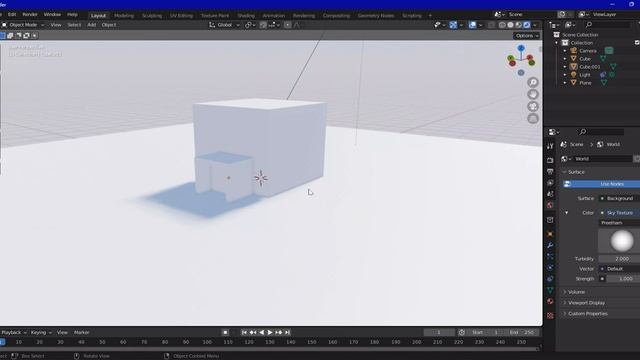The height and width of the screenshot is (360, 640).
Task: Adjust the Strength value slider
Action: 623,279
